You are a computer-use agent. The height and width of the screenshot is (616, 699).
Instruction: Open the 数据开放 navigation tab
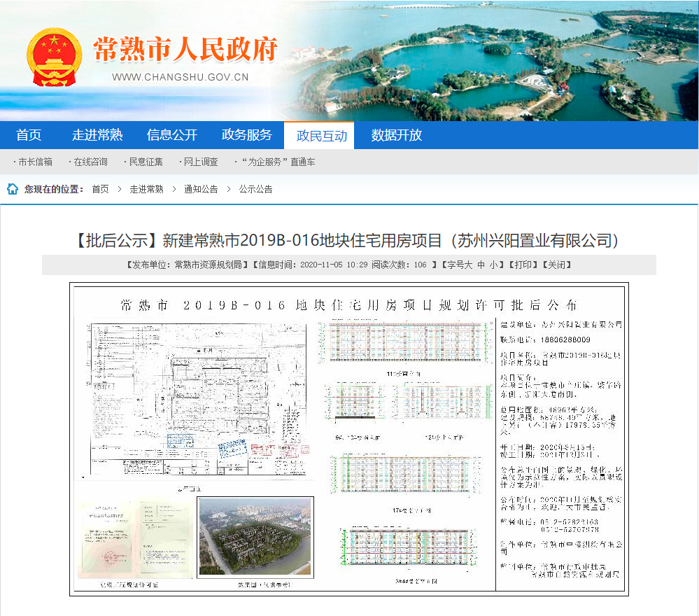pos(397,134)
